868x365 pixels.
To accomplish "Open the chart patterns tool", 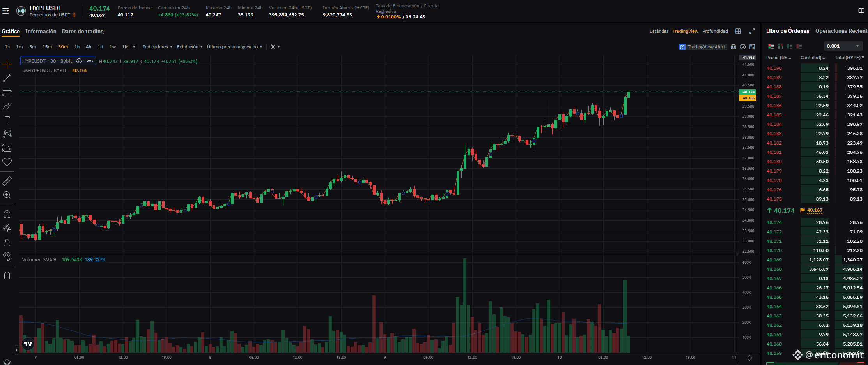I will [x=7, y=134].
